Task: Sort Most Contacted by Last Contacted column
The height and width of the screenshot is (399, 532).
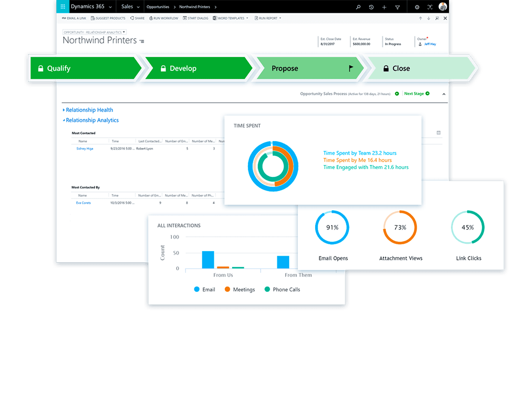Action: point(150,141)
